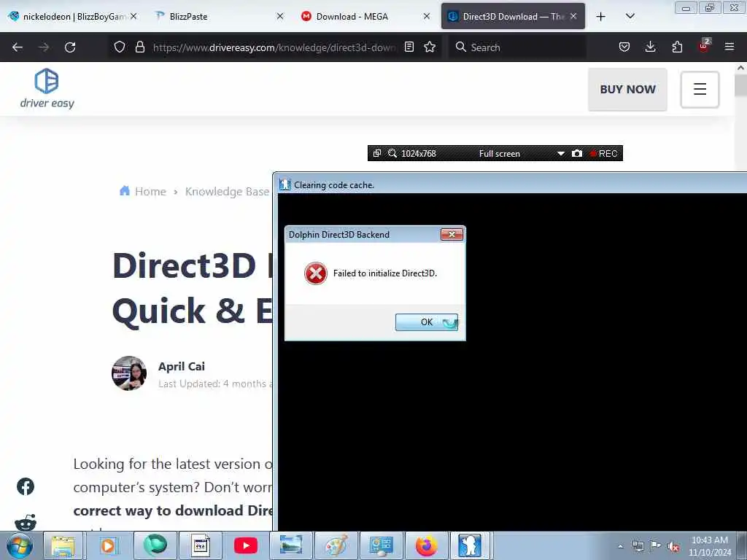
Task: Click the Firefox Search box
Action: [x=517, y=47]
